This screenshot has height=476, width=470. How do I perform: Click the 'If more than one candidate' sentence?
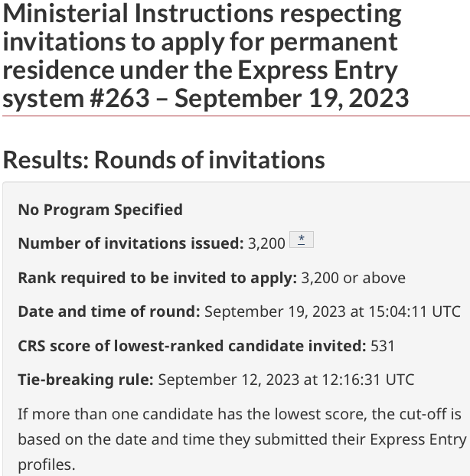[240, 414]
